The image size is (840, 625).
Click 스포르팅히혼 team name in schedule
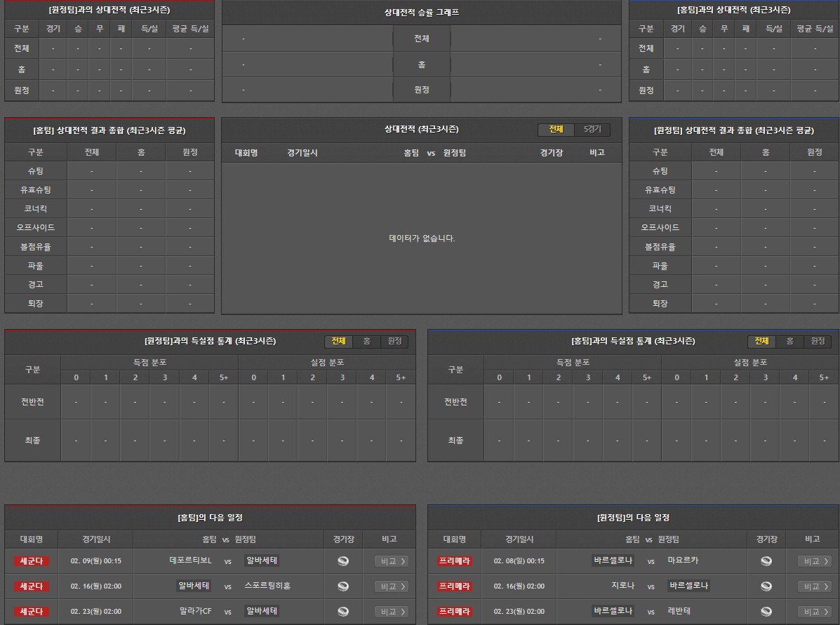(x=267, y=586)
